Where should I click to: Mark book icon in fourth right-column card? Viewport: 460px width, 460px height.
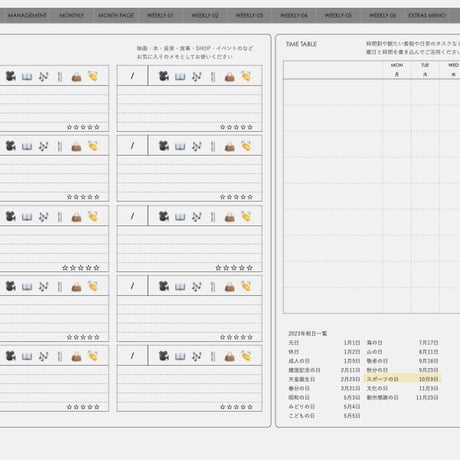180,287
